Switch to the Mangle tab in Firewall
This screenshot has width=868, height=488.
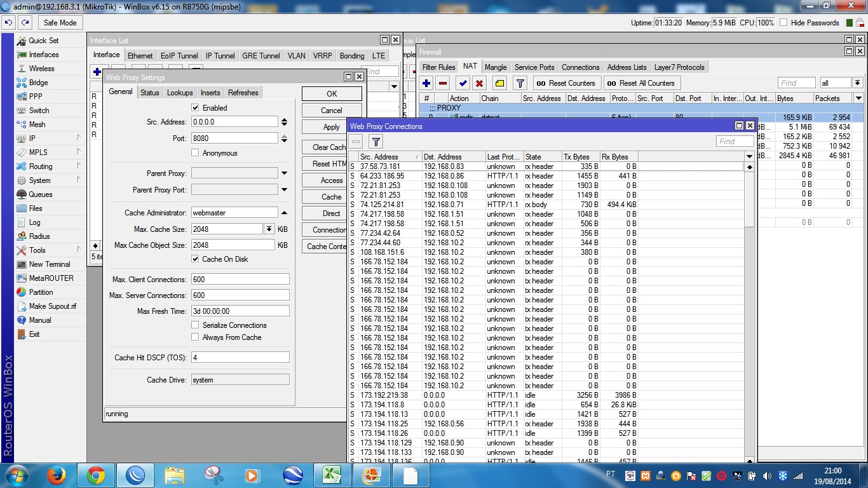click(x=496, y=67)
